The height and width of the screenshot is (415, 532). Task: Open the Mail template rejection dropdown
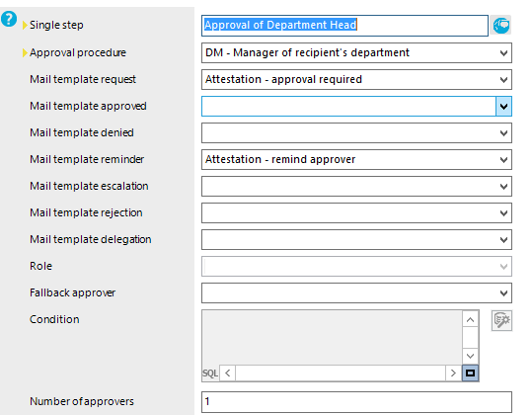[503, 212]
